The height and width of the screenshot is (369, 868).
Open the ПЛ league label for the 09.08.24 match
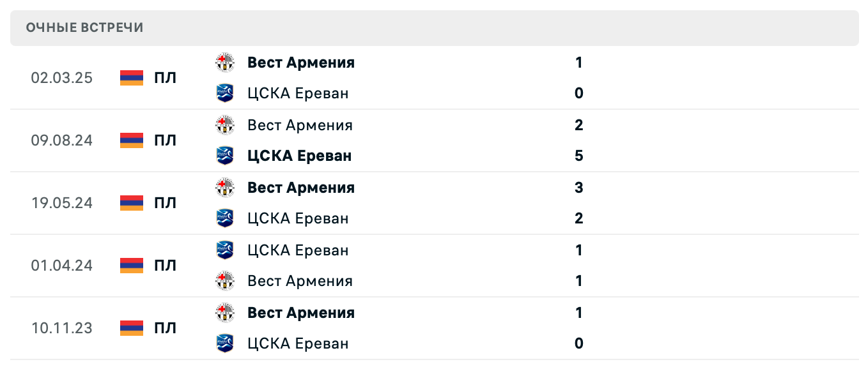(165, 140)
